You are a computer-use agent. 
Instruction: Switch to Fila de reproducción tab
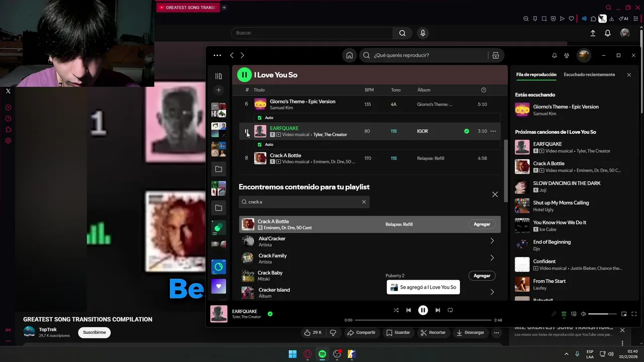click(x=536, y=75)
